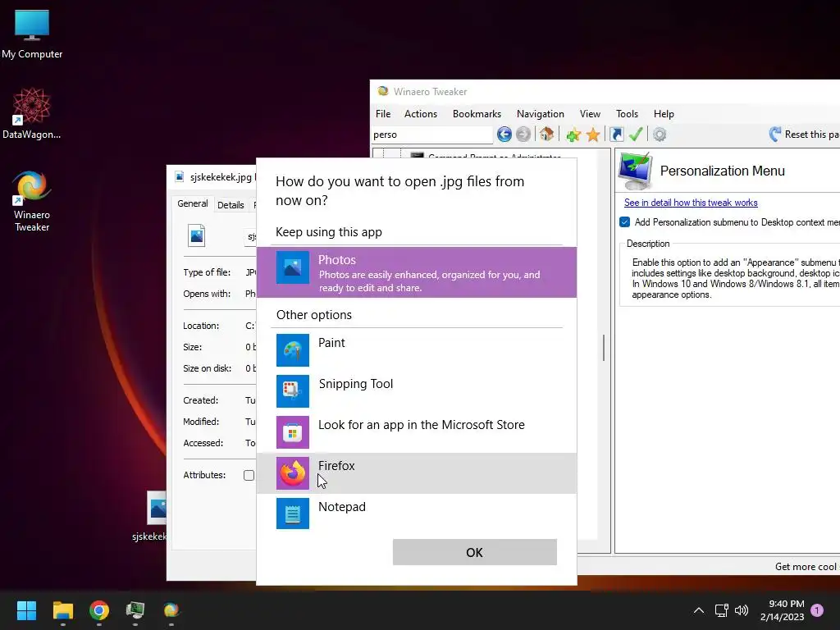Image resolution: width=840 pixels, height=630 pixels.
Task: Choose Paint to open .jpg files
Action: pyautogui.click(x=417, y=350)
